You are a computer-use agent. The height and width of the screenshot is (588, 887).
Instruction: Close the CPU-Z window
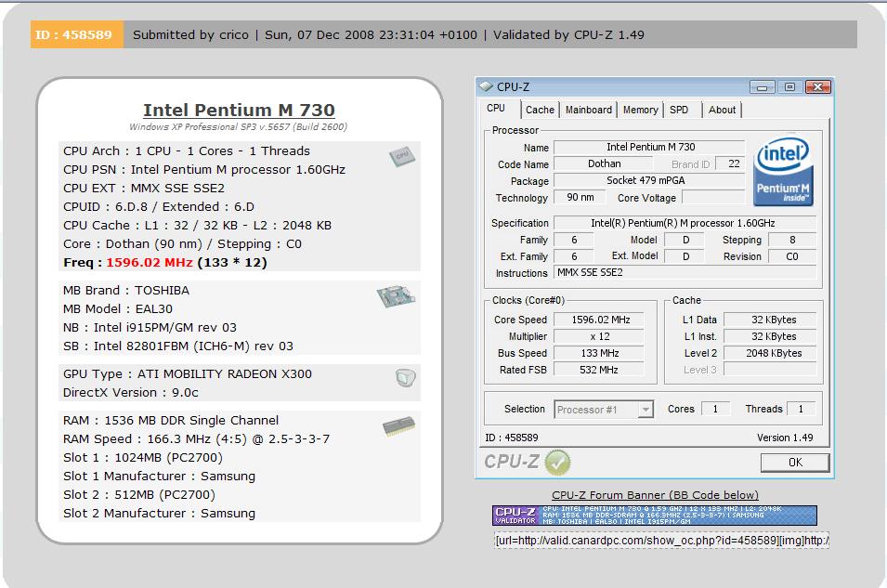(x=818, y=87)
